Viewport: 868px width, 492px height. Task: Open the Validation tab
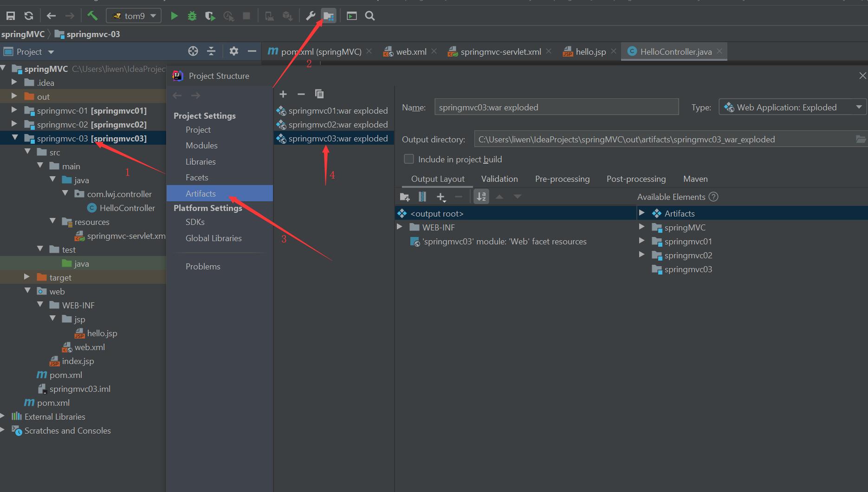[499, 179]
